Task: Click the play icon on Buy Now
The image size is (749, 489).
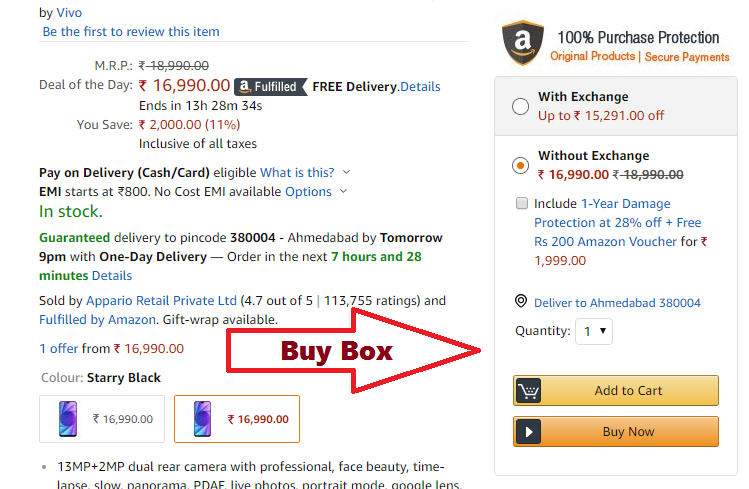Action: coord(528,432)
